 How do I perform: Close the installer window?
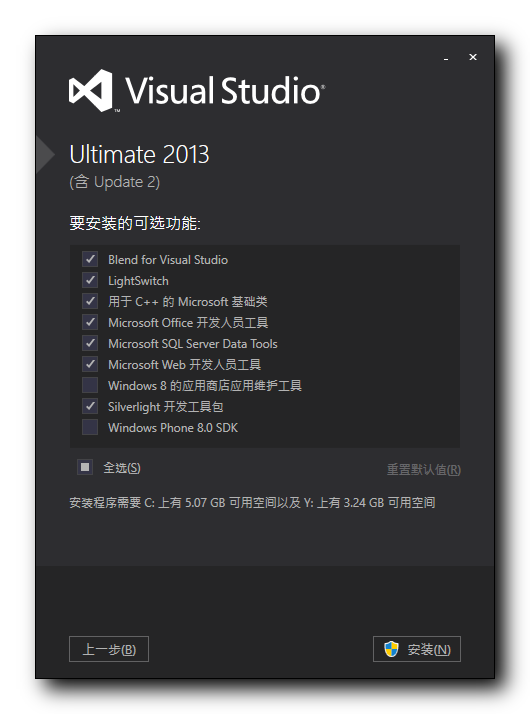pyautogui.click(x=473, y=57)
